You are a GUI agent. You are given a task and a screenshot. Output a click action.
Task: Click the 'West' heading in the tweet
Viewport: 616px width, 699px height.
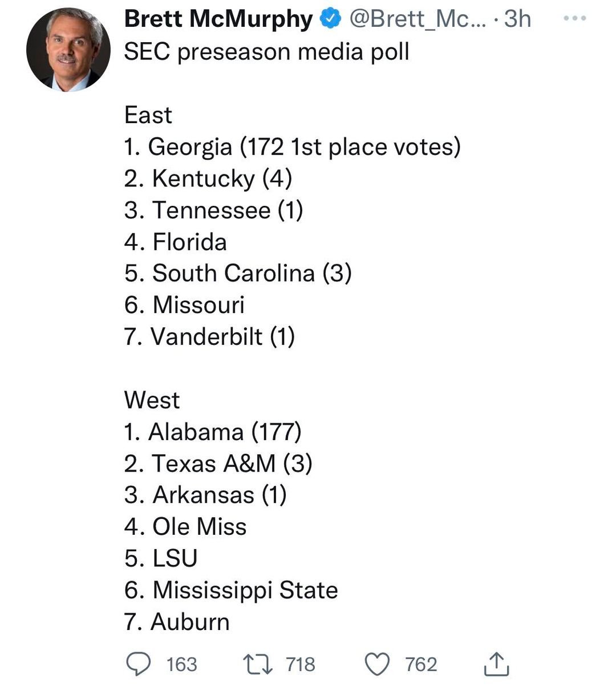152,400
